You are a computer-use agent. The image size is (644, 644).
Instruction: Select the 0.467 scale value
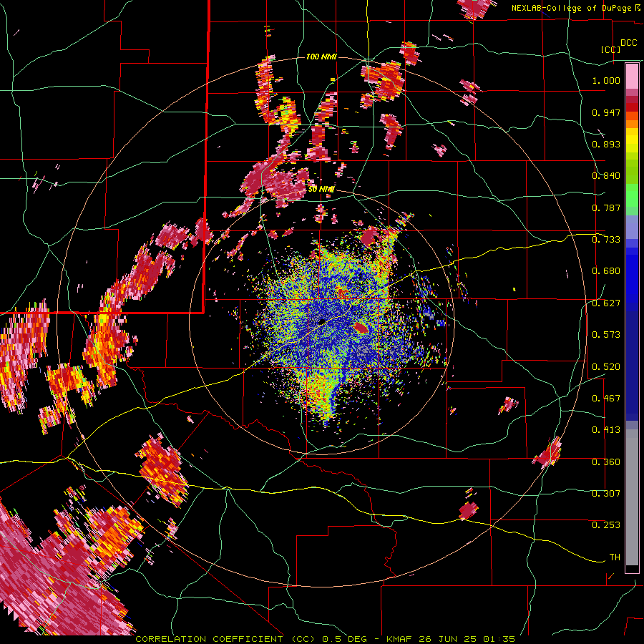tap(606, 399)
